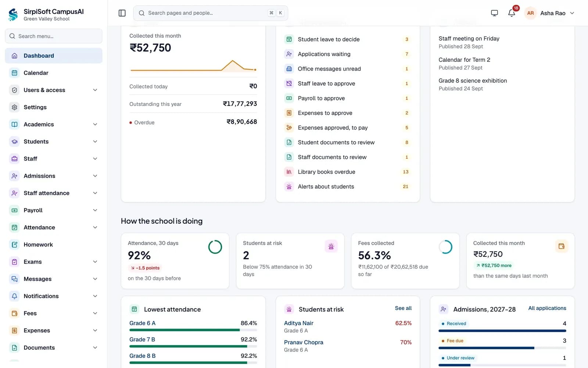588x368 pixels.
Task: Open the Staff attendance menu item
Action: click(54, 193)
